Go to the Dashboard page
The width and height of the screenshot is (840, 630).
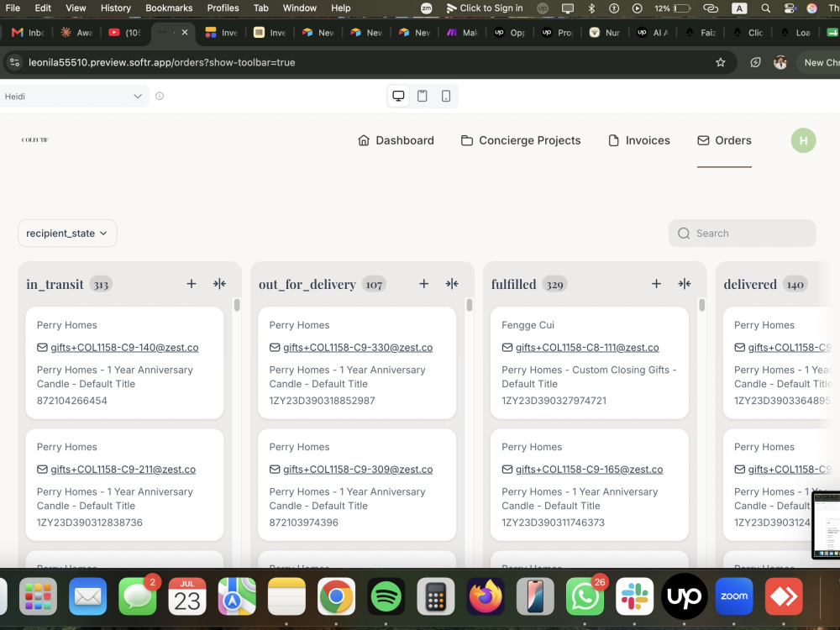[x=396, y=140]
